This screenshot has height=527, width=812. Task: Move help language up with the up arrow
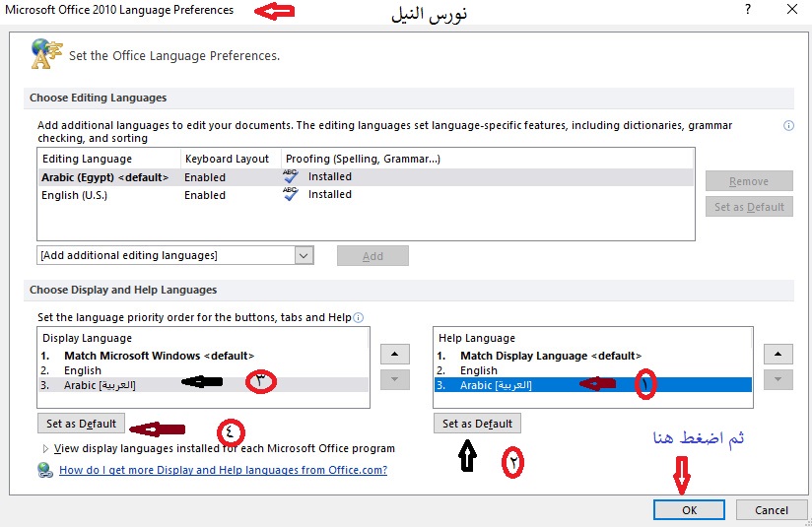pyautogui.click(x=778, y=355)
